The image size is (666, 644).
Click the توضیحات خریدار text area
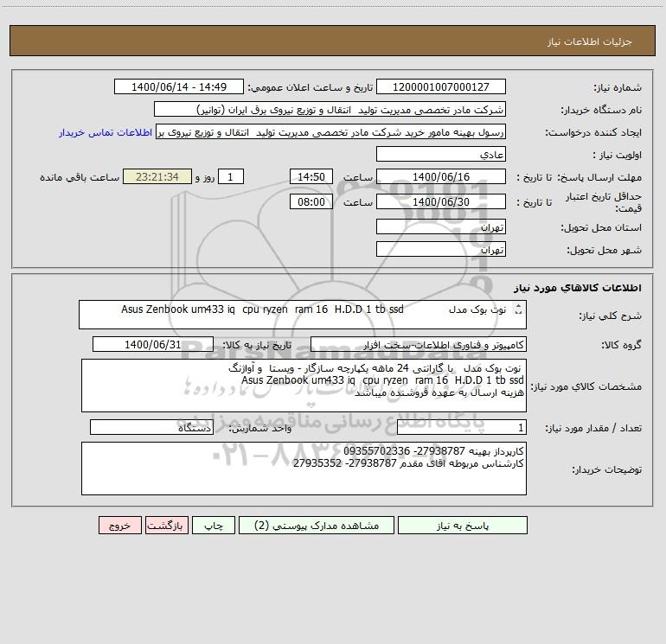pyautogui.click(x=304, y=469)
